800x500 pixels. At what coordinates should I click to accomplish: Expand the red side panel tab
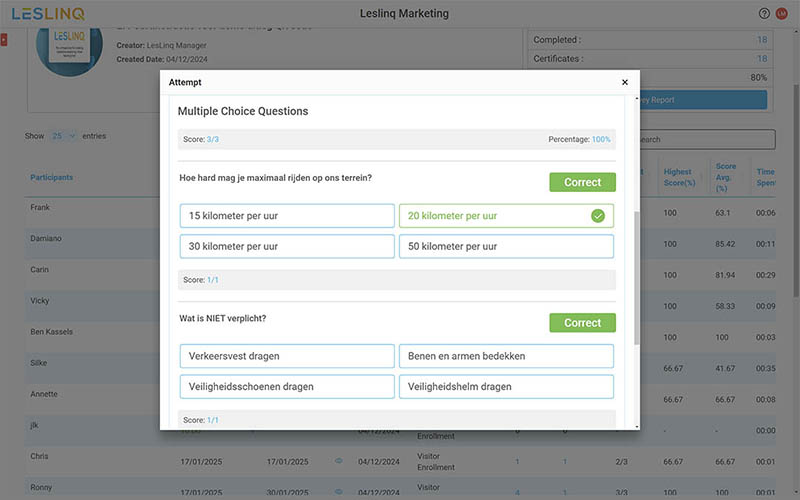[4, 39]
